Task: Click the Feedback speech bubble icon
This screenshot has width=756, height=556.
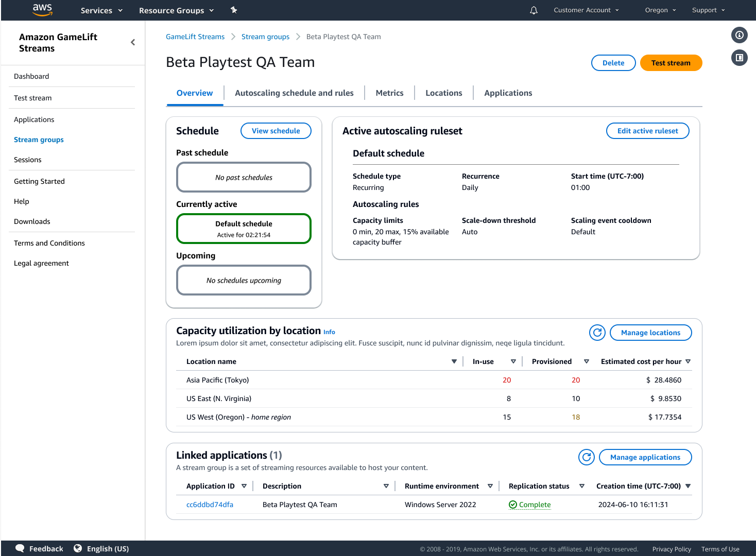Action: coord(20,548)
